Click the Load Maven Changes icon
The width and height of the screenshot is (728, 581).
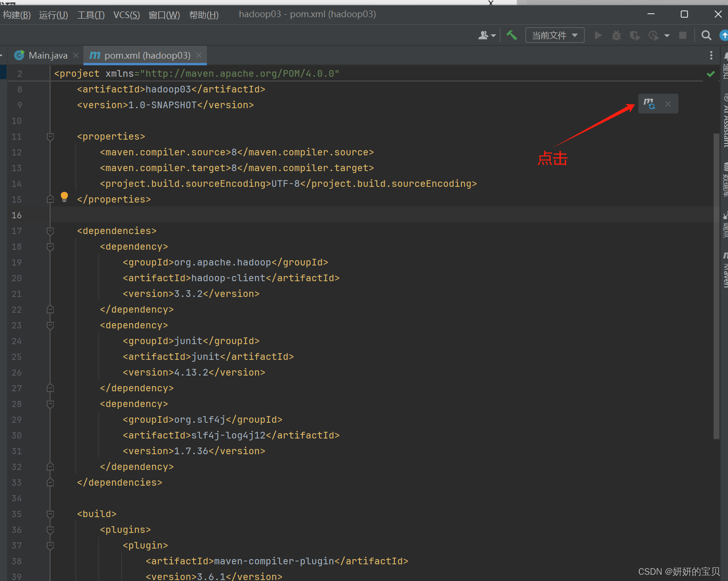tap(649, 103)
